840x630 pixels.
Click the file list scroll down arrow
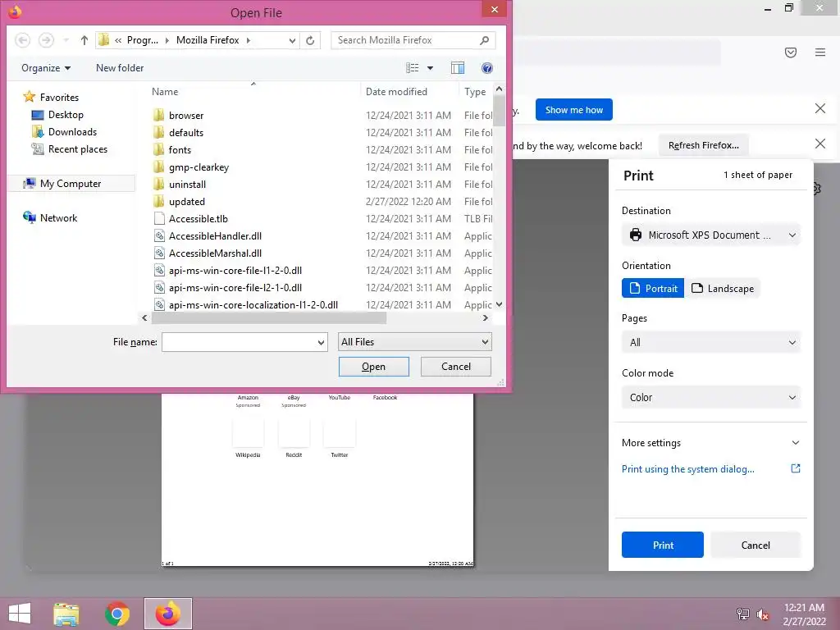[x=500, y=304]
